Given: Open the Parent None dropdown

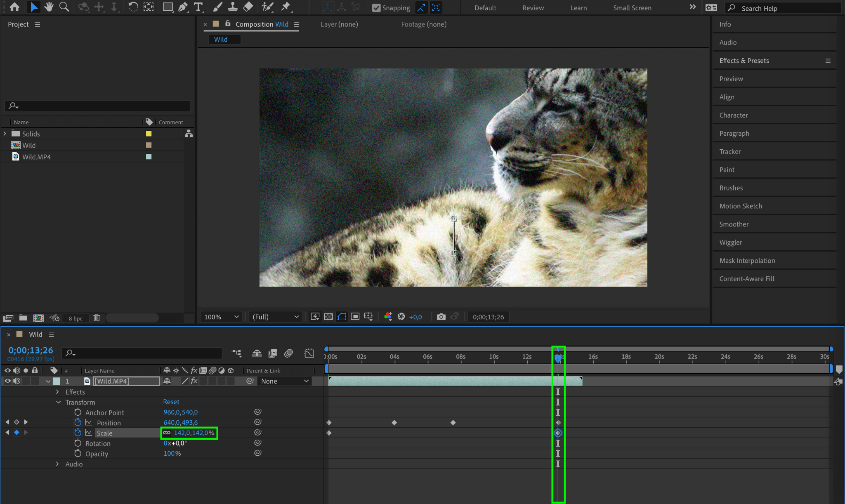Looking at the screenshot, I should pos(284,381).
